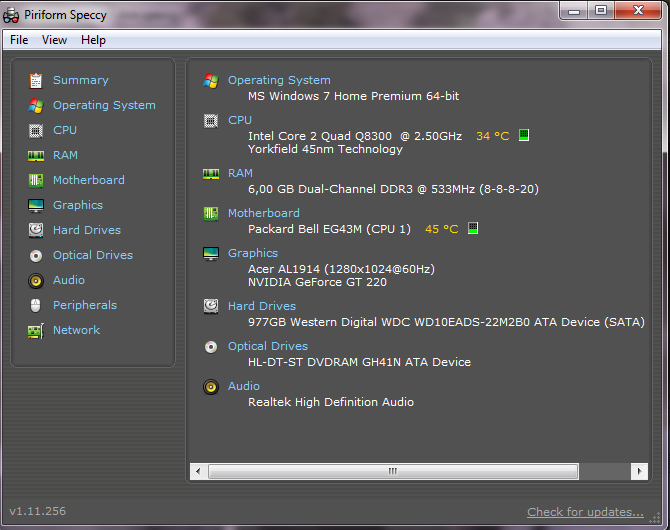Open the Help menu
This screenshot has width=670, height=530.
click(x=93, y=40)
